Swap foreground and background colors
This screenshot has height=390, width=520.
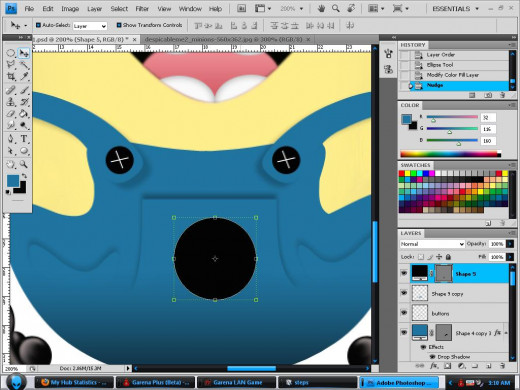pyautogui.click(x=24, y=176)
